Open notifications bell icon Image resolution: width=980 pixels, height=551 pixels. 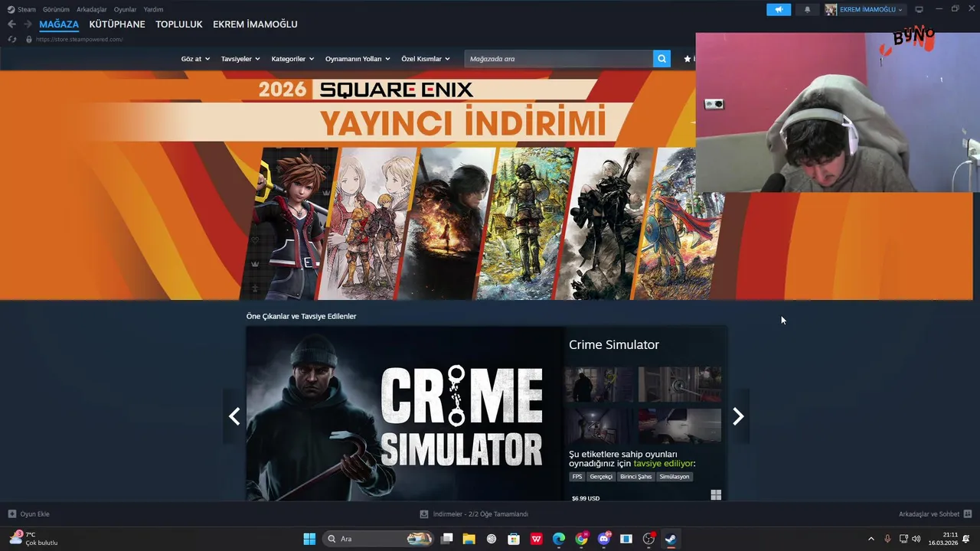(807, 9)
